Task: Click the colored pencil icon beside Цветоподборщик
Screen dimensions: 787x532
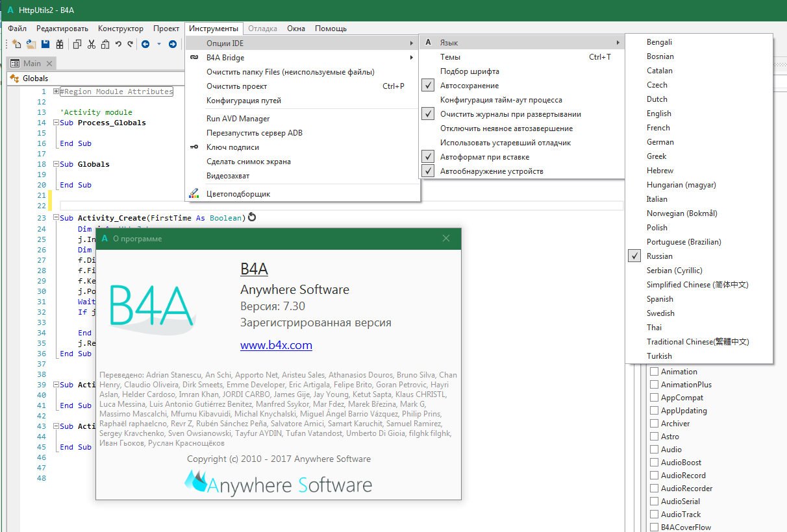Action: pos(194,193)
